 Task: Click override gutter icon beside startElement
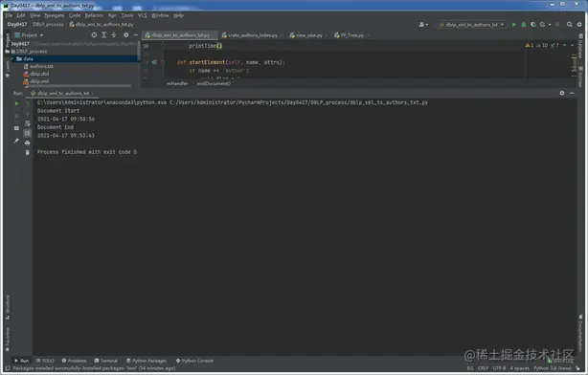154,62
